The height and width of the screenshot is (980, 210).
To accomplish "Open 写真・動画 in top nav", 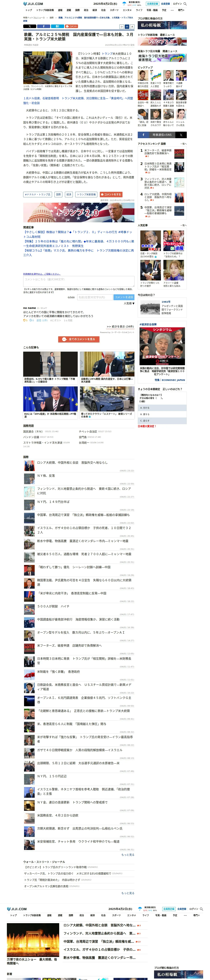I will pyautogui.click(x=152, y=10).
